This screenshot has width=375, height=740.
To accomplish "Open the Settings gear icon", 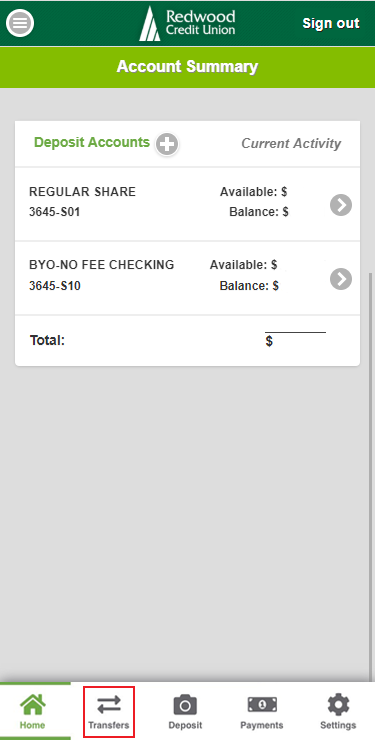I will point(338,705).
